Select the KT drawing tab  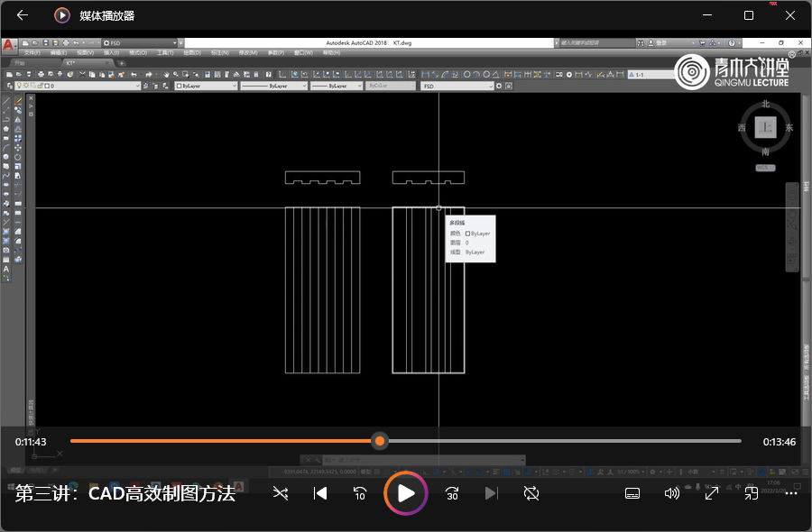pyautogui.click(x=70, y=63)
